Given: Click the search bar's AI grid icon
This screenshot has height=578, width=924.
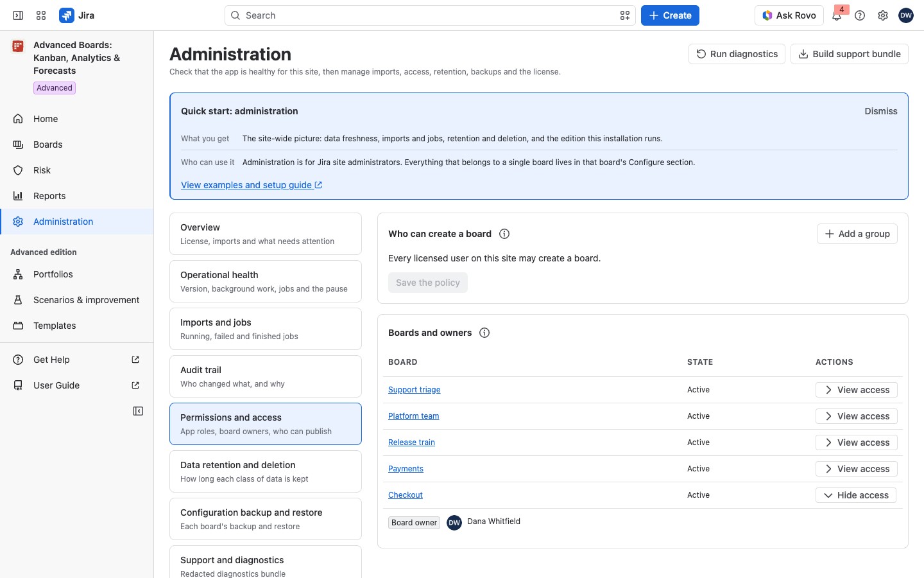Looking at the screenshot, I should [625, 15].
